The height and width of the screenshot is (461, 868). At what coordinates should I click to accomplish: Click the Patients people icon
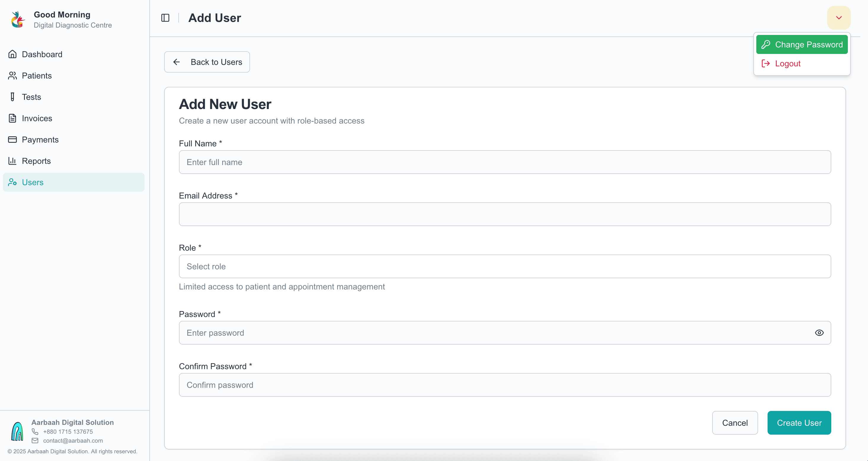pyautogui.click(x=12, y=76)
